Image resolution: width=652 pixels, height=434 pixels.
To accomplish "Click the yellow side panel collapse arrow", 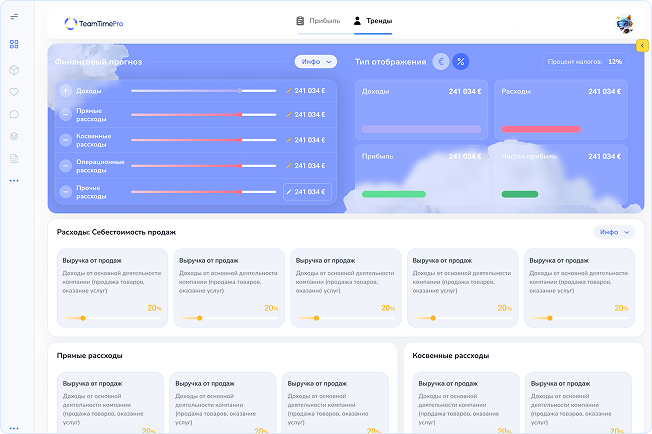I will pyautogui.click(x=642, y=45).
